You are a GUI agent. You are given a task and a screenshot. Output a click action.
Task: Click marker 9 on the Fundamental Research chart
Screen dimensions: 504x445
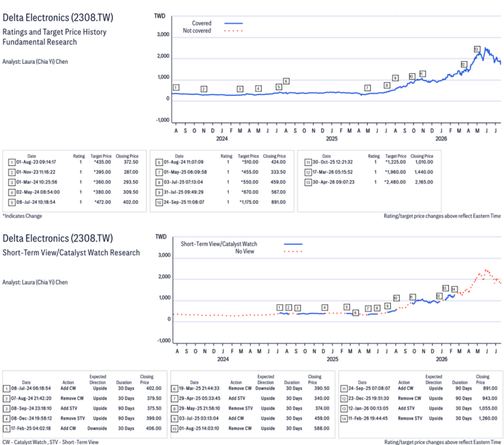pyautogui.click(x=395, y=78)
